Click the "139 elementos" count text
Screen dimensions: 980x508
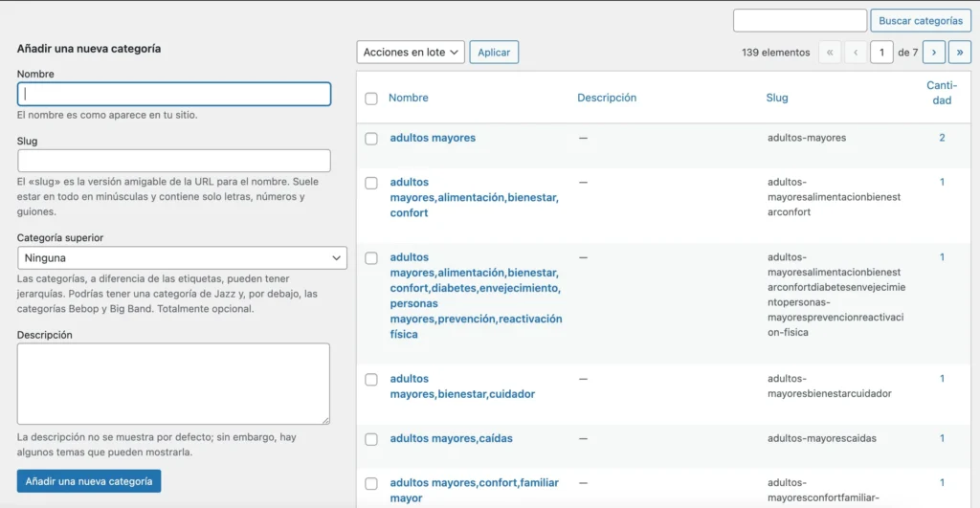(x=775, y=53)
